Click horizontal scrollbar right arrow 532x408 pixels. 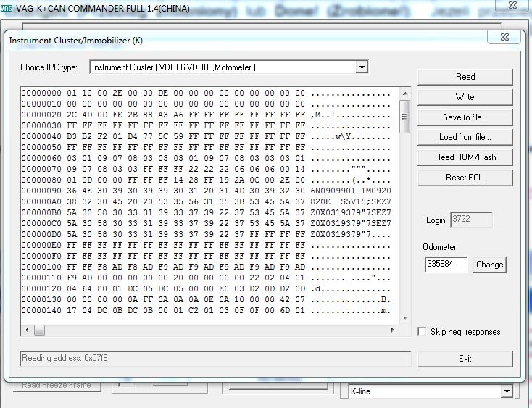[x=394, y=330]
